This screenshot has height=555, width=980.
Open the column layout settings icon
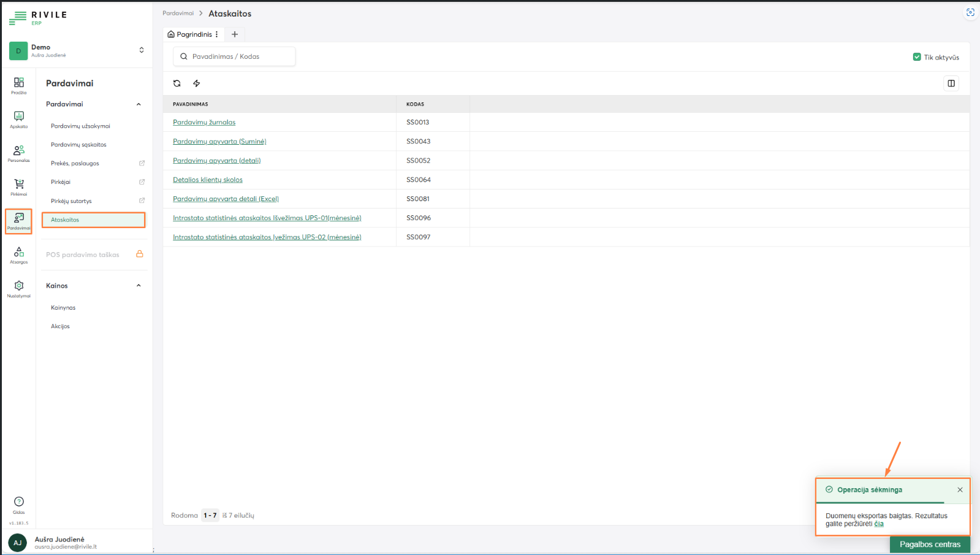pyautogui.click(x=951, y=83)
